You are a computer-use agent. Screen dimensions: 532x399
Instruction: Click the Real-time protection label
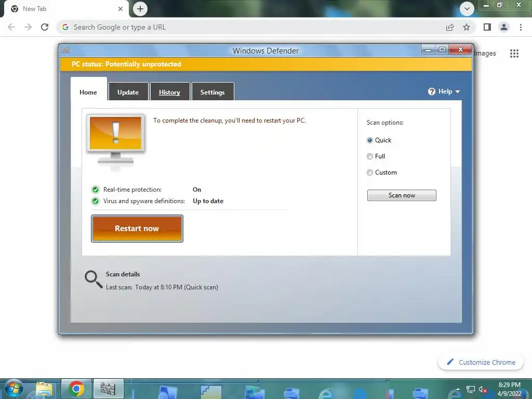[132, 190]
